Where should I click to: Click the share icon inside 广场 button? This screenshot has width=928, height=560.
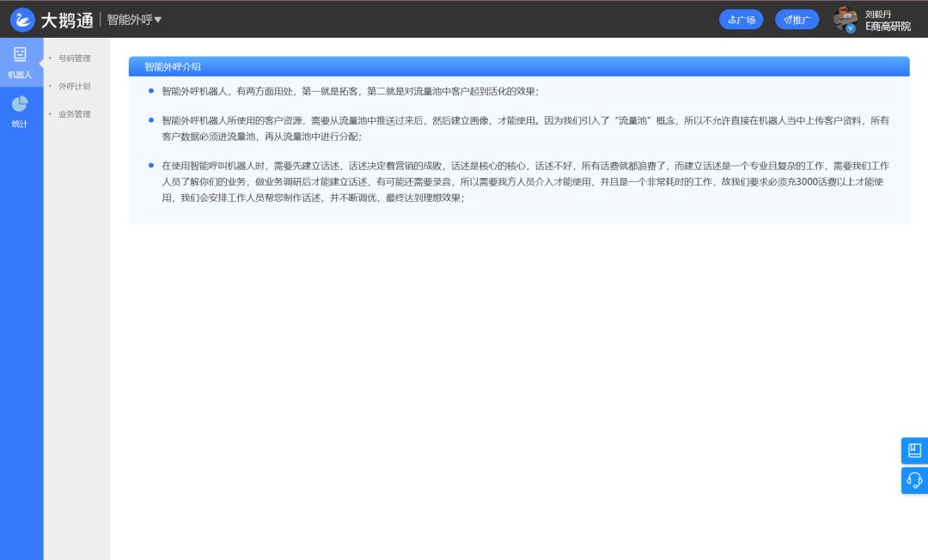click(731, 19)
